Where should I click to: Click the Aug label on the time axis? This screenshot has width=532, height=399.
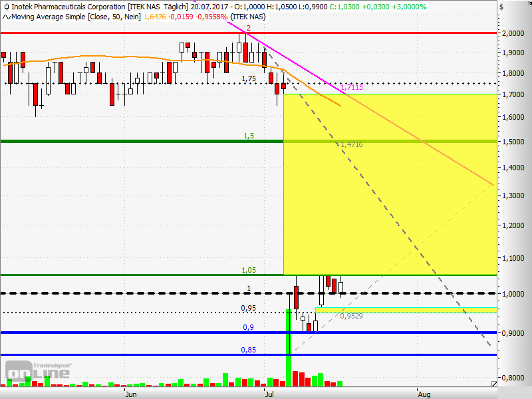424,394
